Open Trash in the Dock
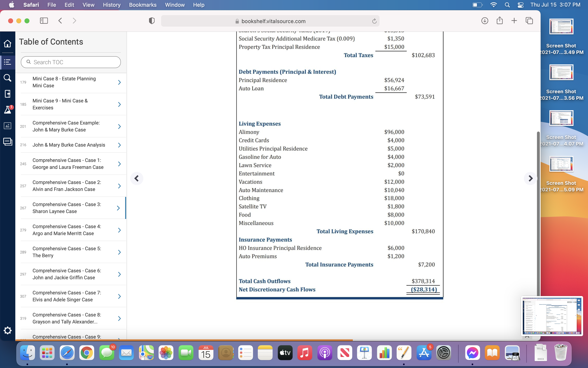The width and height of the screenshot is (588, 368). (x=561, y=353)
